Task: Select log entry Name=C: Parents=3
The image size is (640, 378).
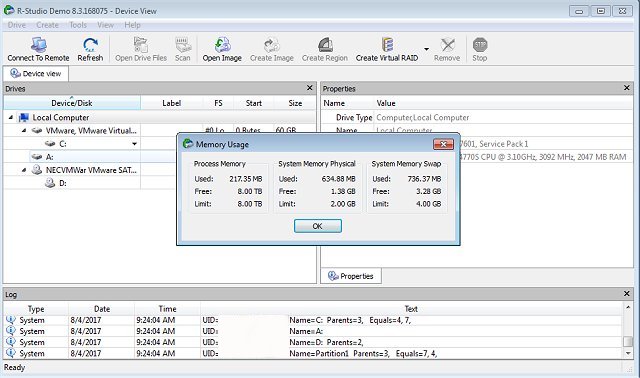Action: [313, 320]
